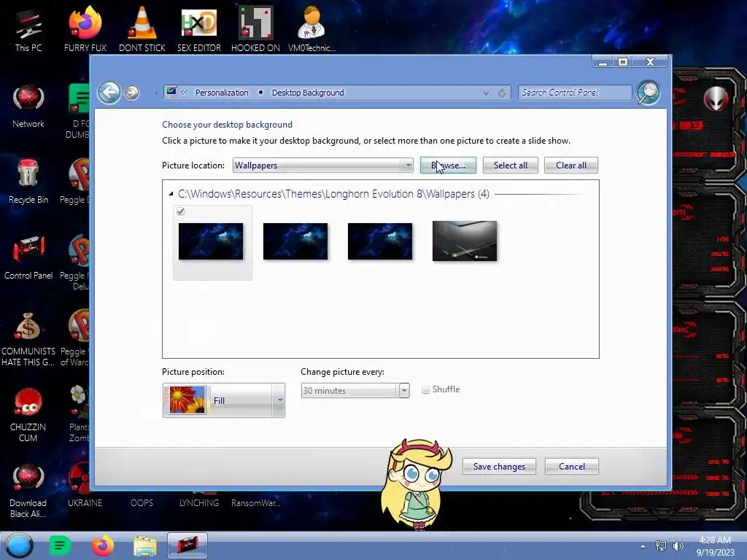Click the network tray icon
This screenshot has width=747, height=560.
[660, 546]
